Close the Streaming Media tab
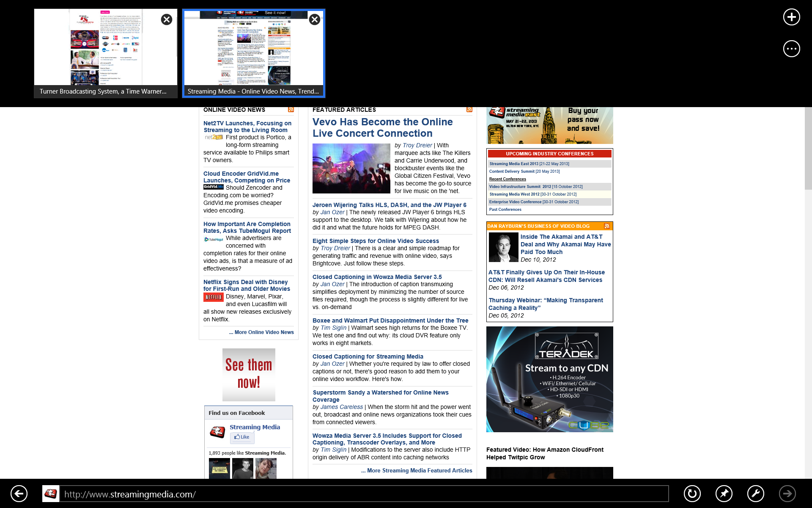Screen dimensions: 812x508 coord(315,19)
